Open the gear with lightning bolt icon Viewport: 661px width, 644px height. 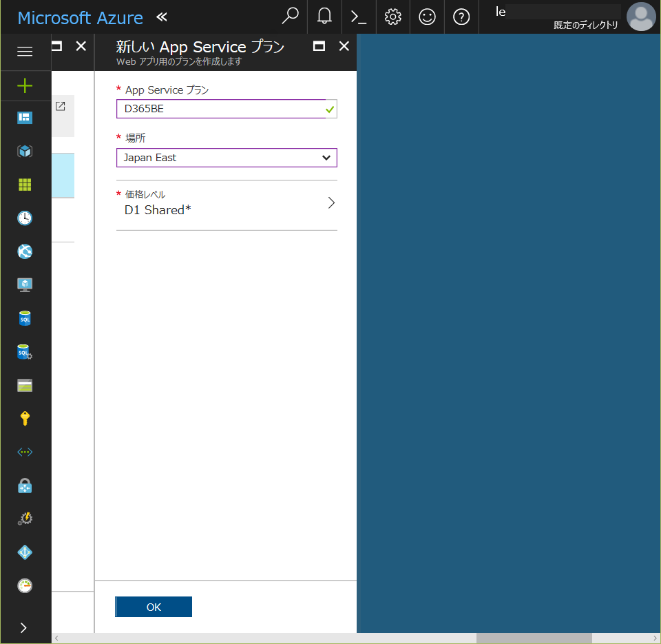tap(25, 519)
